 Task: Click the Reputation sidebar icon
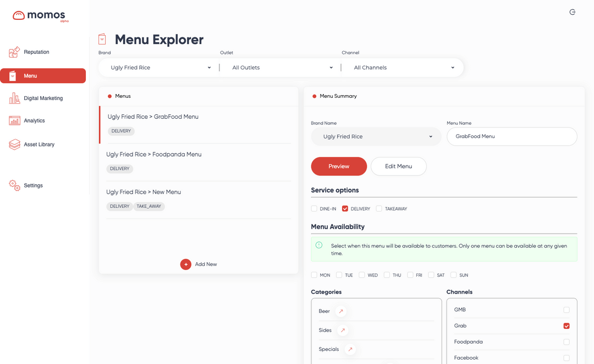14,52
